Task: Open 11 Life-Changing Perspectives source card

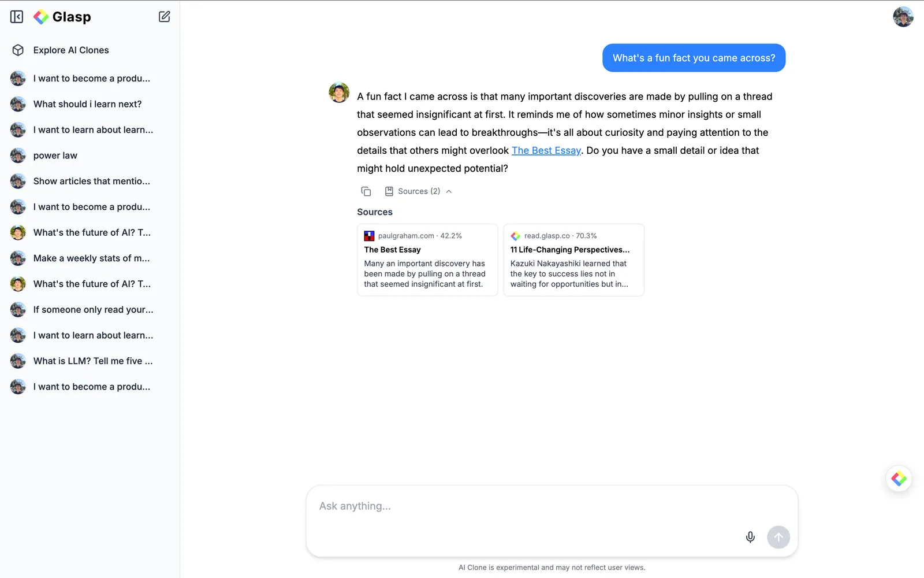Action: tap(574, 260)
